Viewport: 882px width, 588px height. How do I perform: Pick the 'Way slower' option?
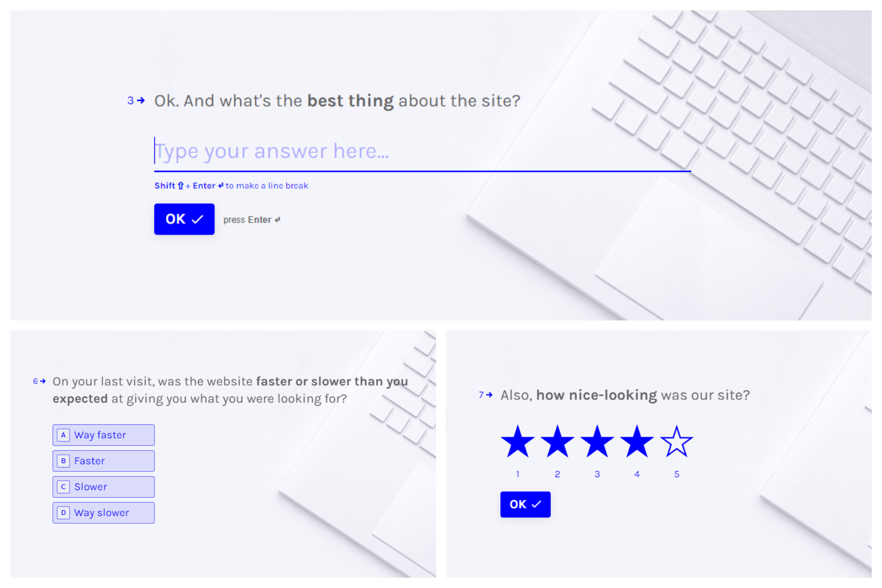(103, 513)
